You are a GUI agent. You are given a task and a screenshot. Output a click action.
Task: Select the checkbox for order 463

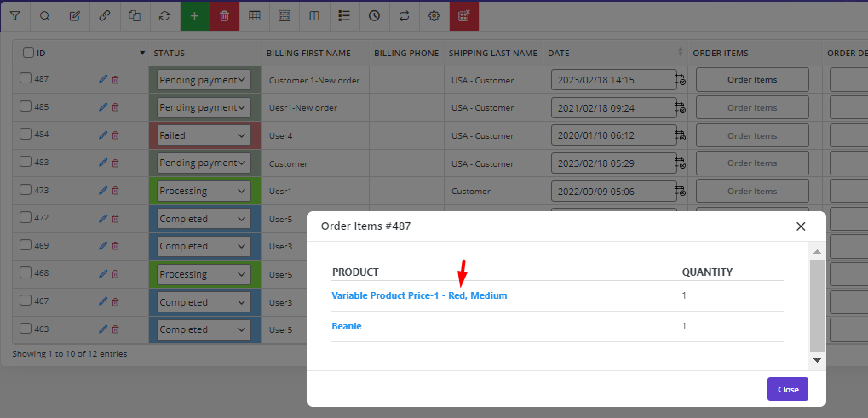click(x=26, y=328)
